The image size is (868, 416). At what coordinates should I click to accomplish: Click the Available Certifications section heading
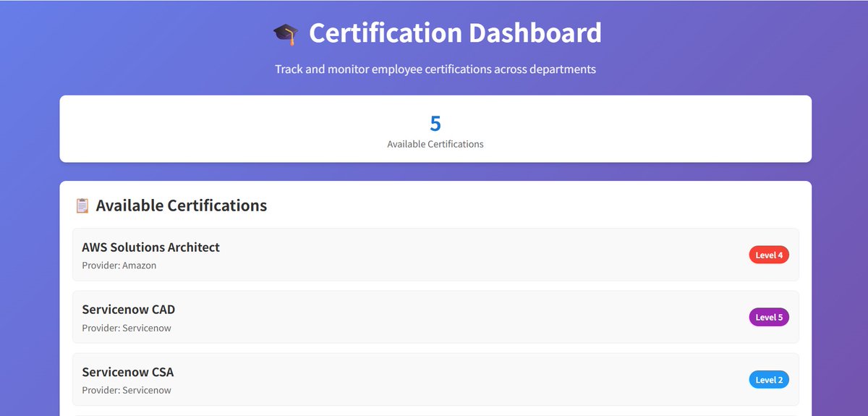pos(181,205)
